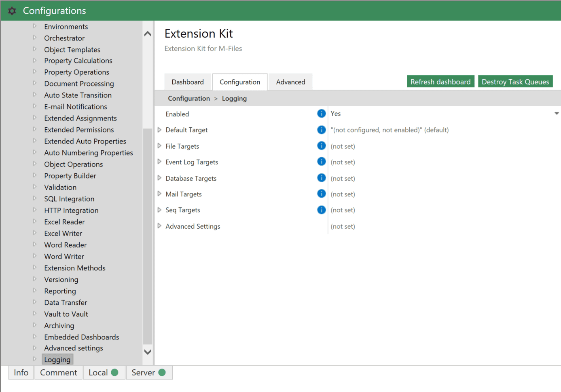Expand the Environments tree node

click(x=35, y=26)
